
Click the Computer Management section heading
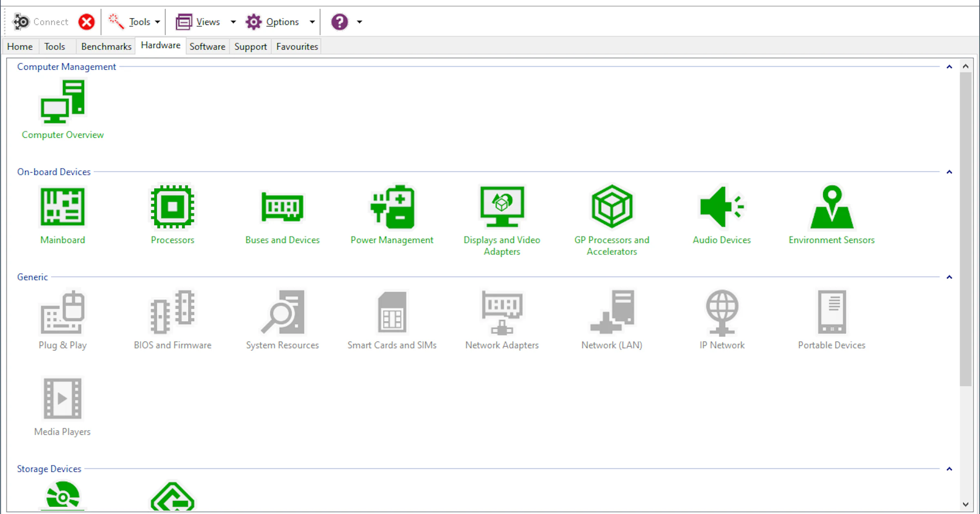[67, 66]
